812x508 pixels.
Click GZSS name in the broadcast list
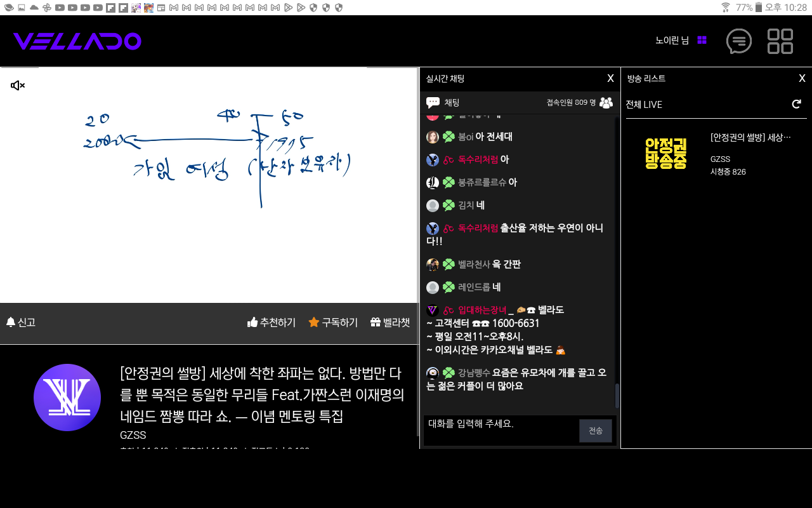pos(721,159)
